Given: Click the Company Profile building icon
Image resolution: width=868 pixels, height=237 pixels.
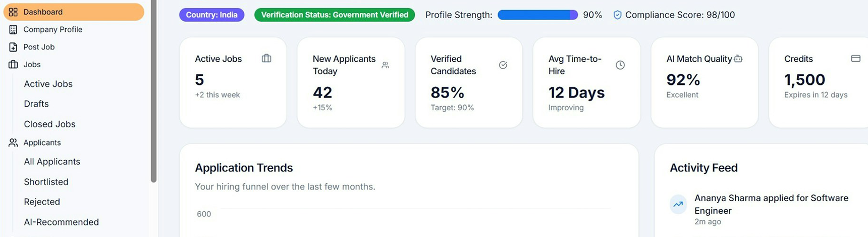Looking at the screenshot, I should 13,30.
